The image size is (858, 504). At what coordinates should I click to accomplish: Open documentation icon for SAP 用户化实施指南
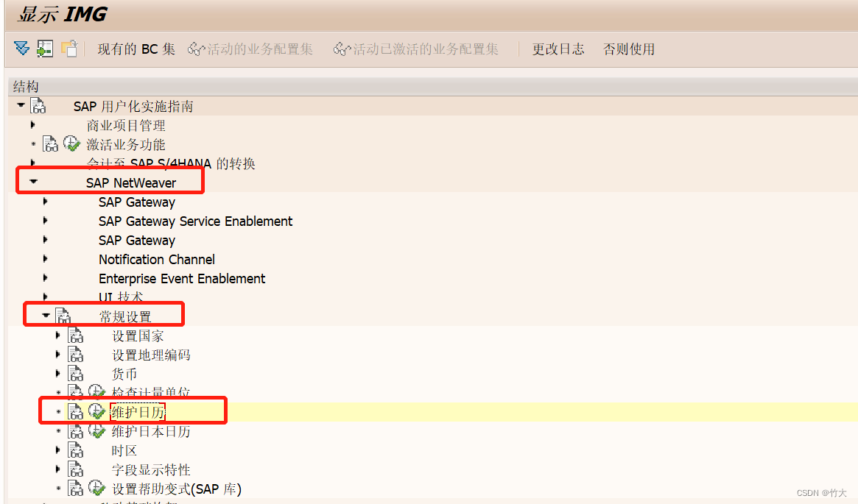coord(38,105)
